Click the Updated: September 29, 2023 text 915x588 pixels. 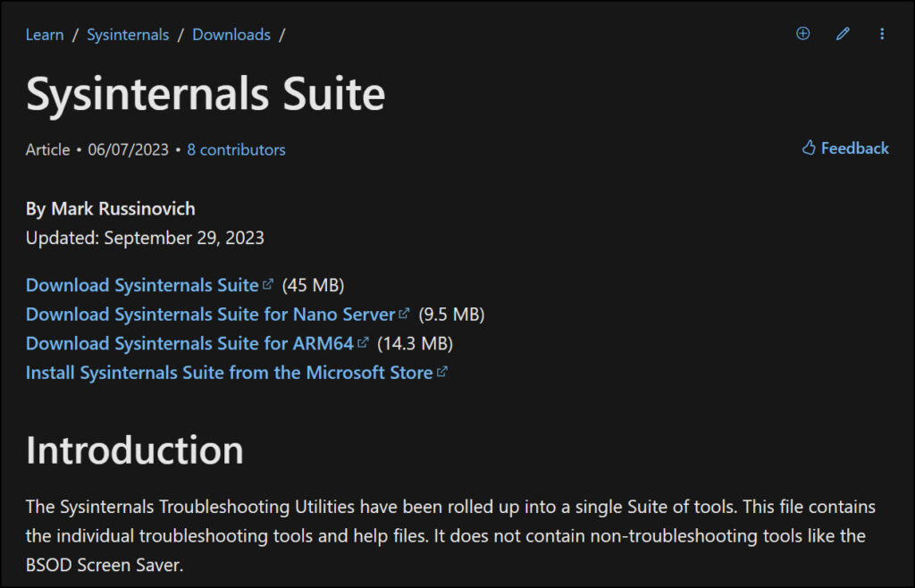coord(145,238)
